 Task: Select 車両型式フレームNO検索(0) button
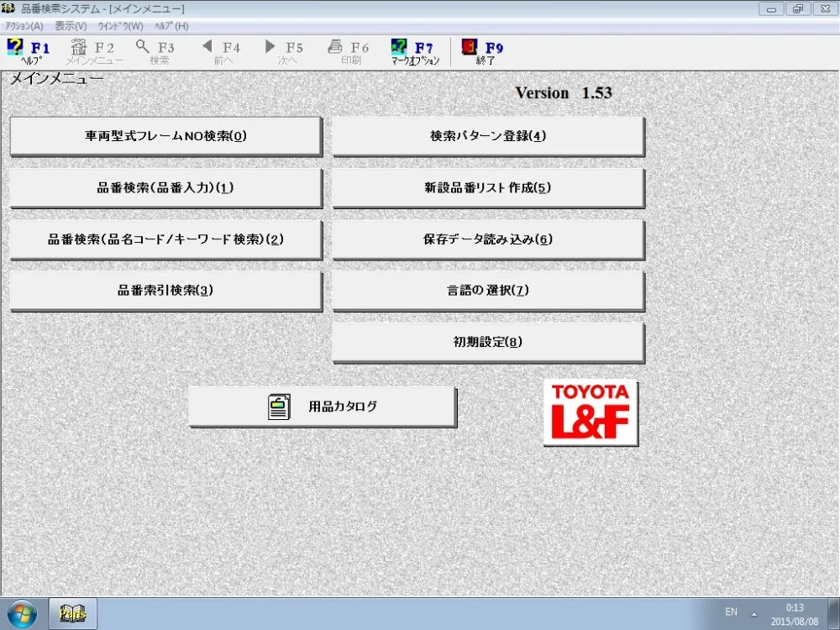point(166,136)
